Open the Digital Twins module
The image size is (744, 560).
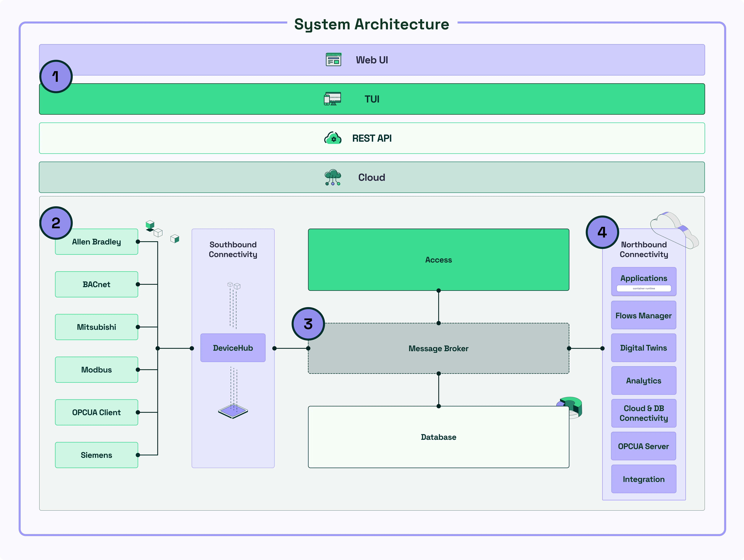pos(644,348)
